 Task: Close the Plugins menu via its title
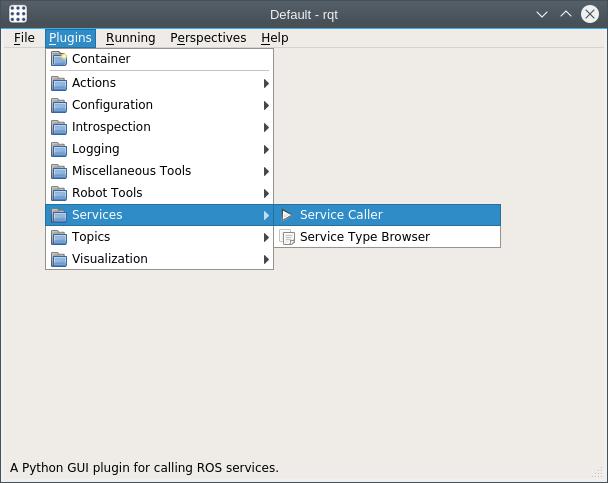(x=70, y=38)
